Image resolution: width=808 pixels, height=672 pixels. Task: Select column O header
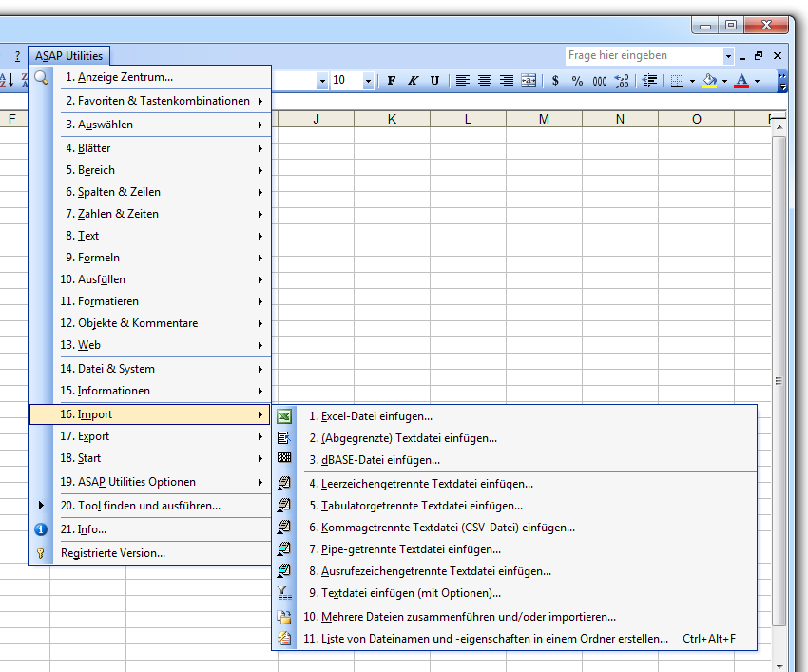[x=696, y=119]
